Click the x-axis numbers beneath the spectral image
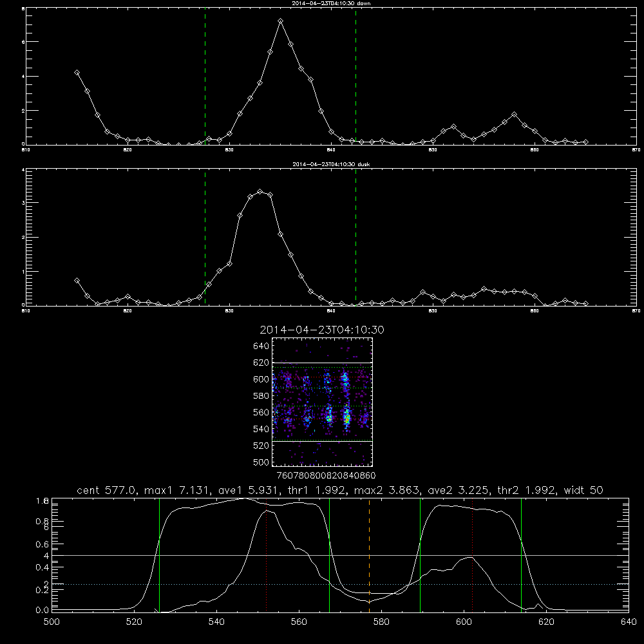This screenshot has height=644, width=644. [x=327, y=476]
